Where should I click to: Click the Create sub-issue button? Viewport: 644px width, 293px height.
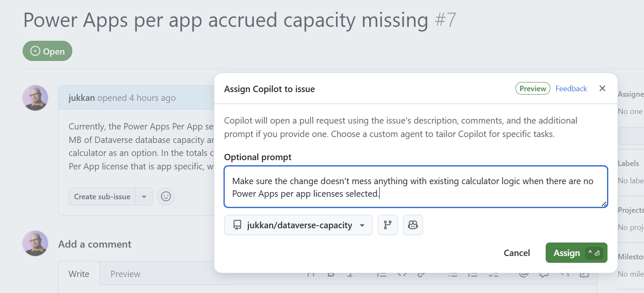[x=102, y=196]
